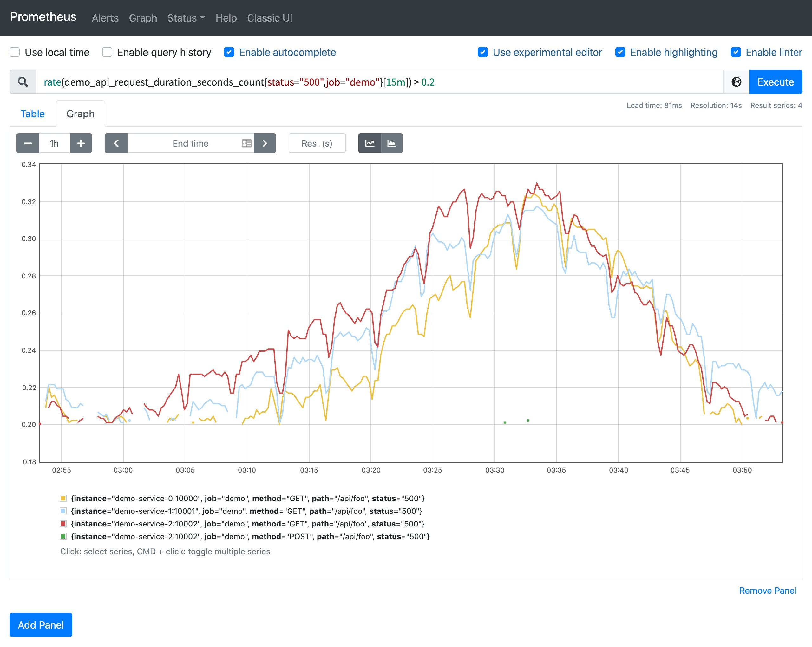The image size is (812, 647).
Task: Switch to the Table tab
Action: [32, 114]
